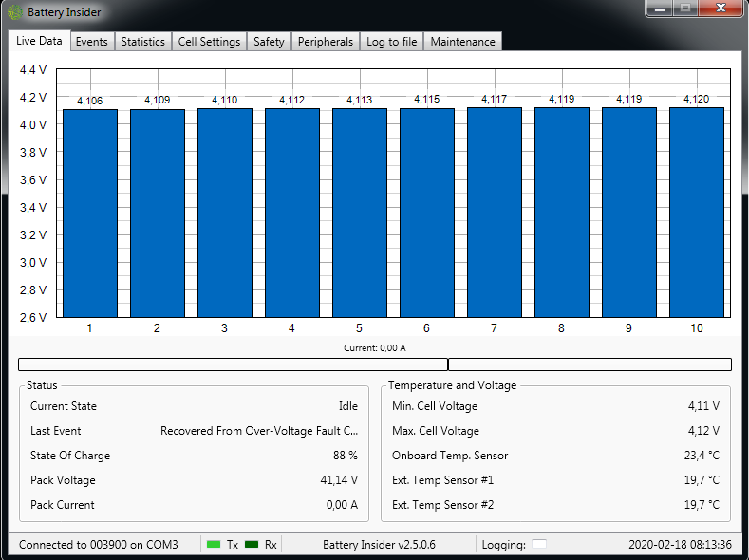Click the Last Event status text
749x560 pixels.
[258, 431]
